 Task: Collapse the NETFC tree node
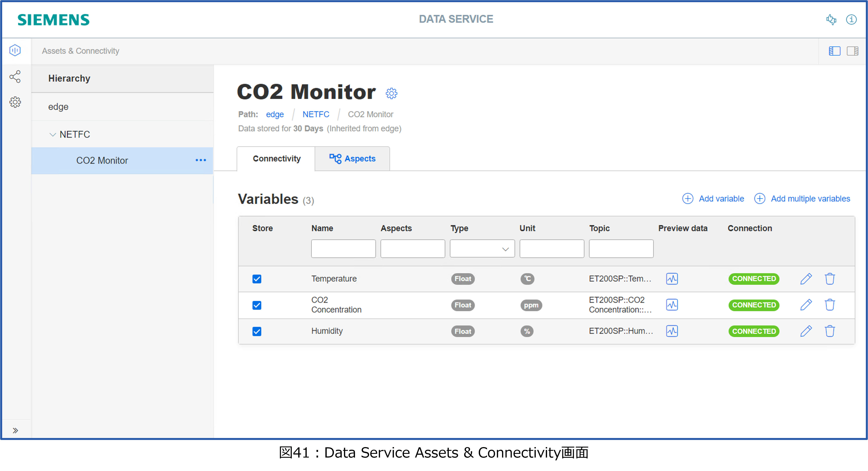(53, 135)
